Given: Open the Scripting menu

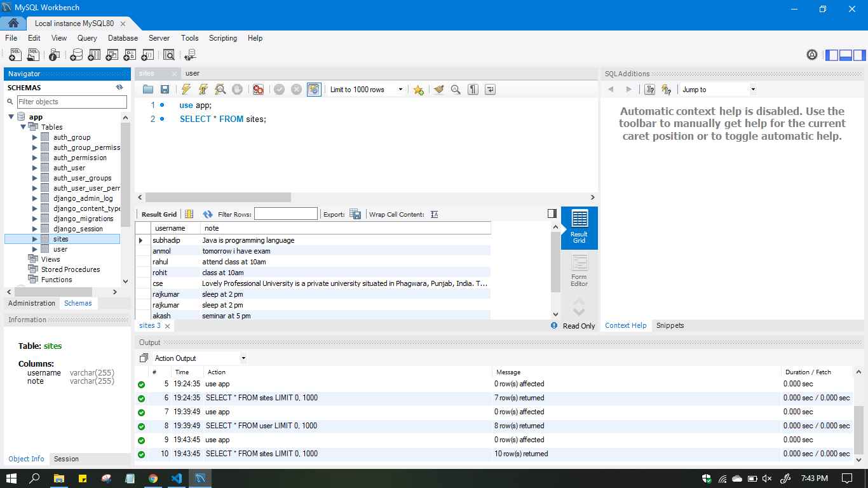Looking at the screenshot, I should pyautogui.click(x=223, y=38).
